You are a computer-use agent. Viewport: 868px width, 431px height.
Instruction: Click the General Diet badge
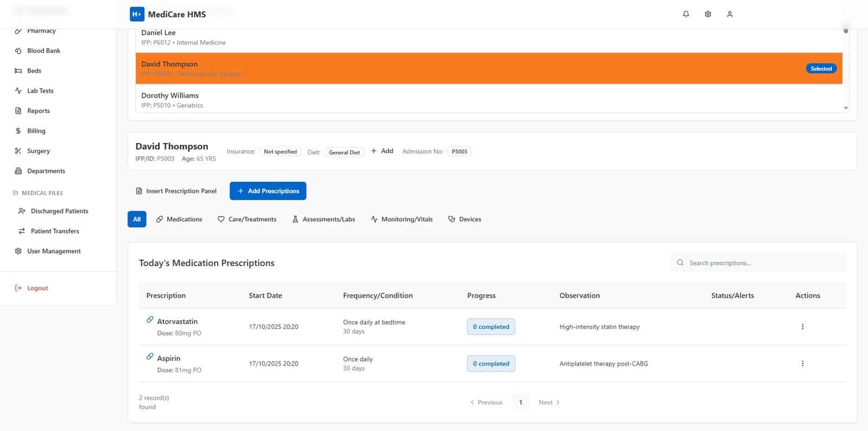coord(344,152)
